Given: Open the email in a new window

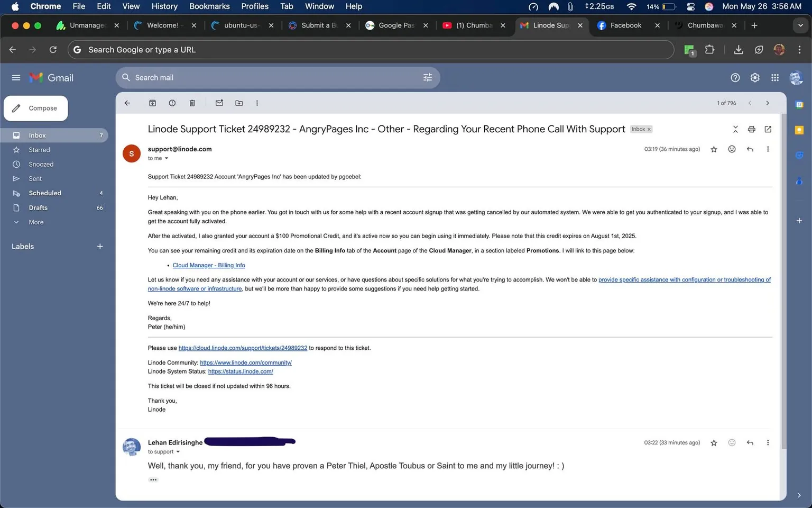Looking at the screenshot, I should coord(768,129).
